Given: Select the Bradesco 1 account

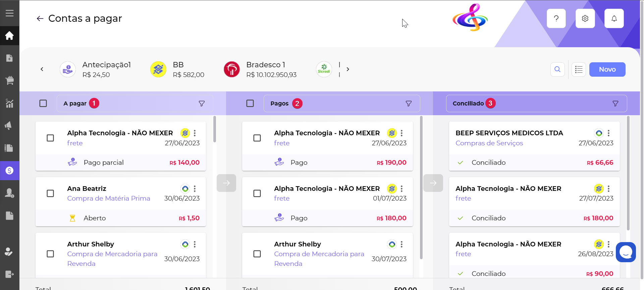Looking at the screenshot, I should coord(260,69).
